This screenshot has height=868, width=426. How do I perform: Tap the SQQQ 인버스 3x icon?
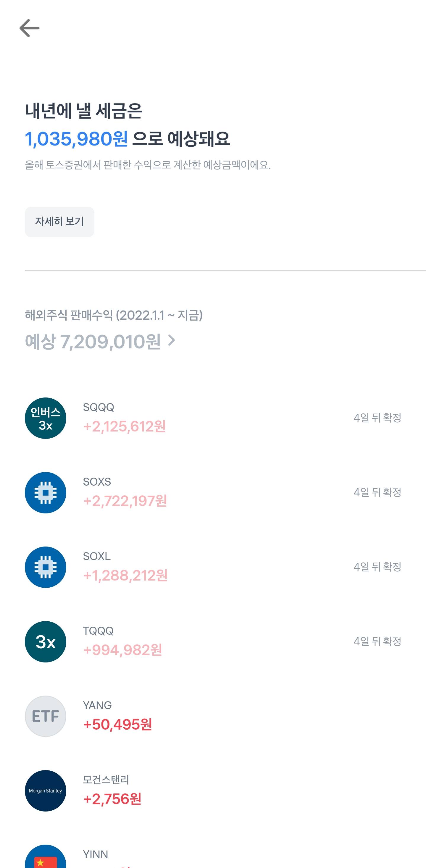[x=46, y=418]
